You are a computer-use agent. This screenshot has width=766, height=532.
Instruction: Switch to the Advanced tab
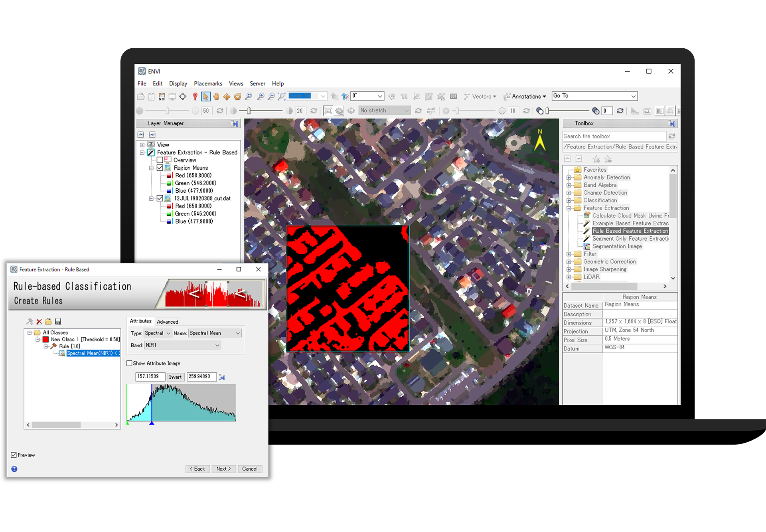pos(168,322)
